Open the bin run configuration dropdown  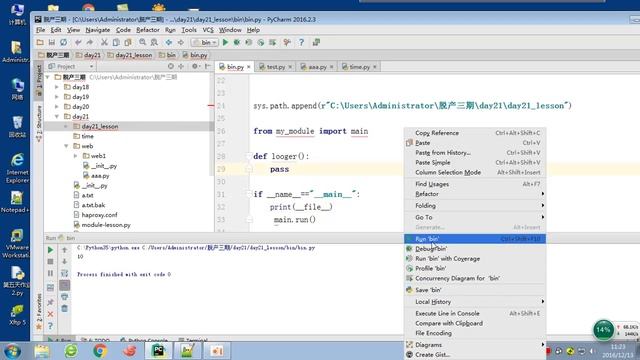205,42
